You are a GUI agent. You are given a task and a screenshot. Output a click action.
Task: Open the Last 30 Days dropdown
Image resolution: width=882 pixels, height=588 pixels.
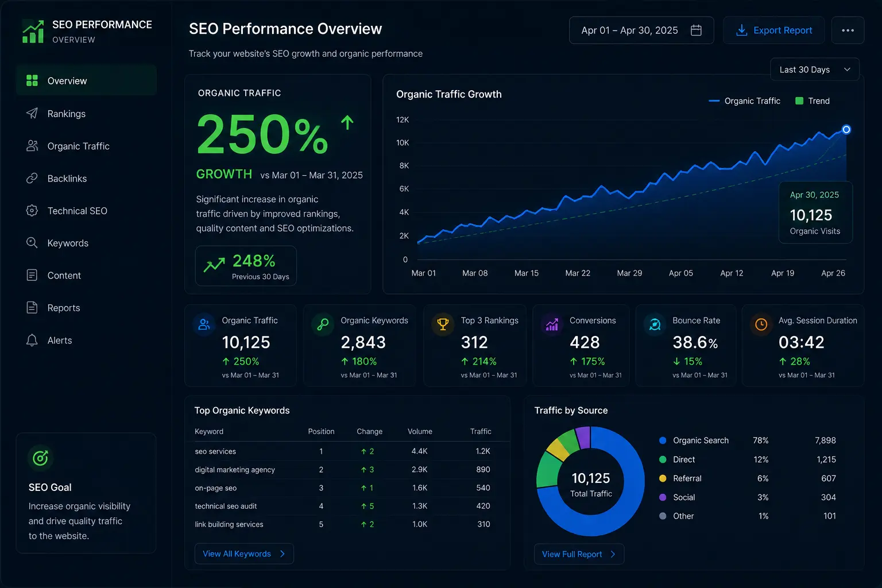point(814,69)
